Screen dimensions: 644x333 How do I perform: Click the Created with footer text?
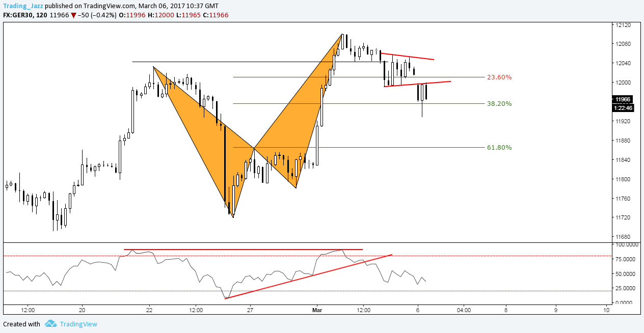click(21, 324)
